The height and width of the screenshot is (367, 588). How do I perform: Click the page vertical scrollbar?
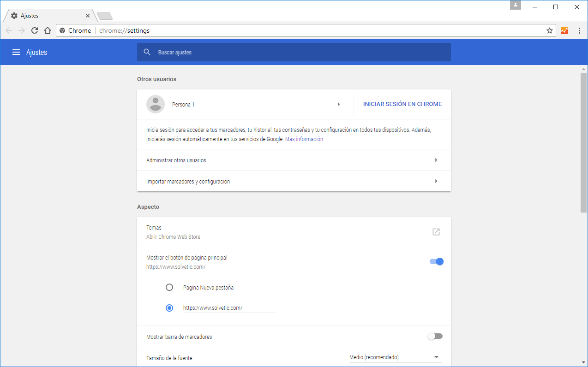pos(584,143)
